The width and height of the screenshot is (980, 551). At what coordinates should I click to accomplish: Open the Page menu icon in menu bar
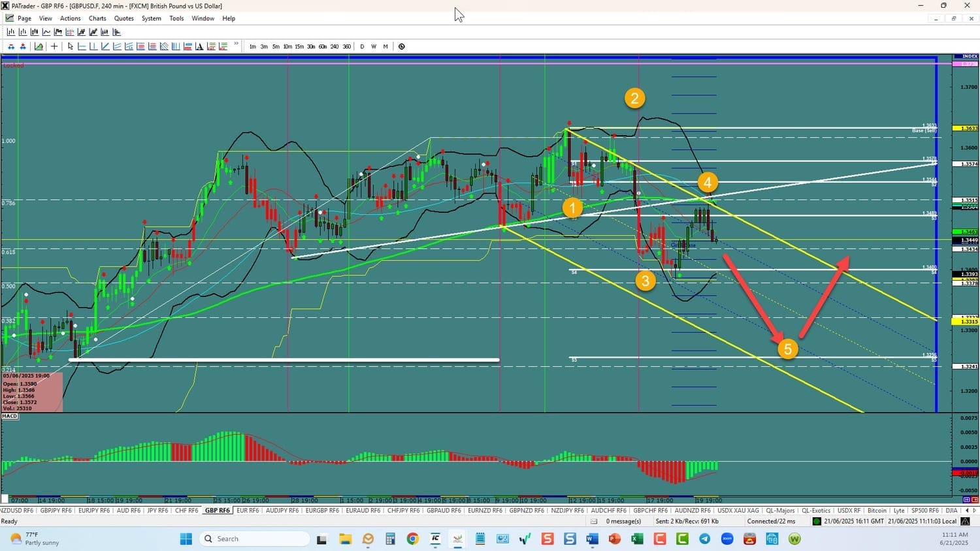pyautogui.click(x=9, y=18)
